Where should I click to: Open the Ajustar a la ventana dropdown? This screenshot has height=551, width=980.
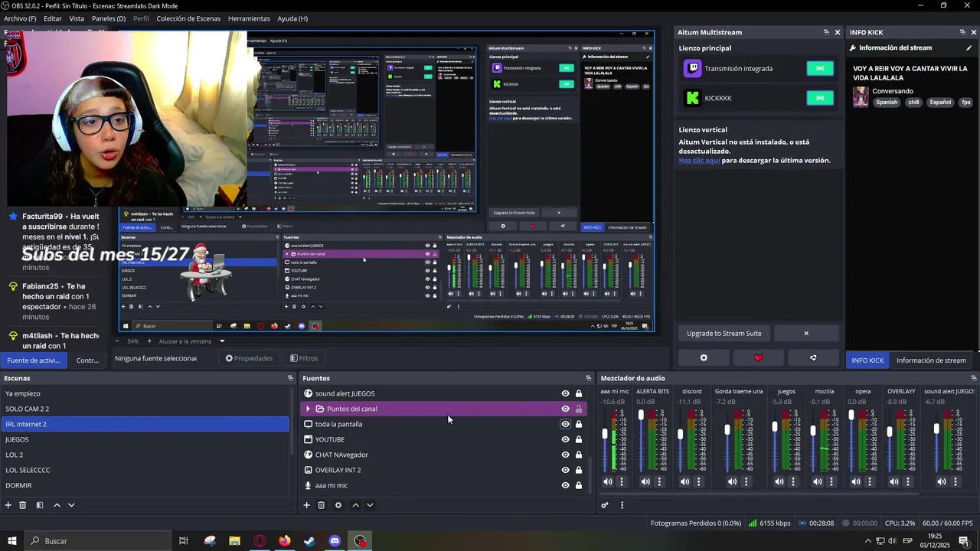coord(192,341)
